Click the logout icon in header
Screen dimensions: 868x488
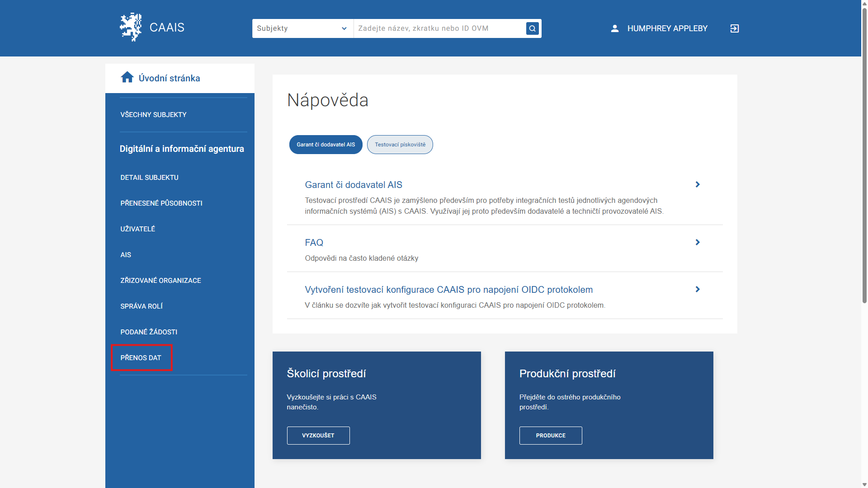[x=734, y=28]
